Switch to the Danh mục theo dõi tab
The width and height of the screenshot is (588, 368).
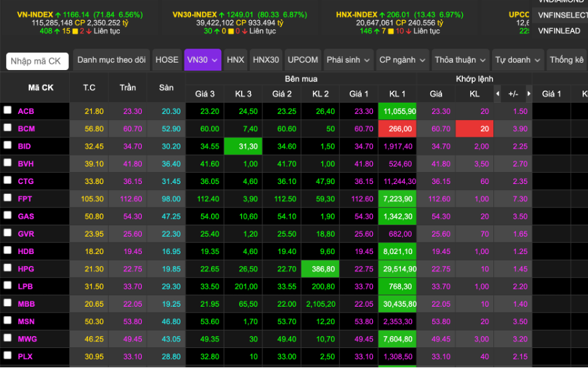point(111,60)
